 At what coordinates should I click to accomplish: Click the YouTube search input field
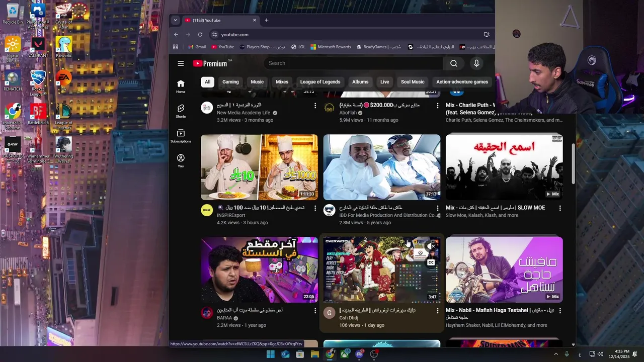point(354,63)
